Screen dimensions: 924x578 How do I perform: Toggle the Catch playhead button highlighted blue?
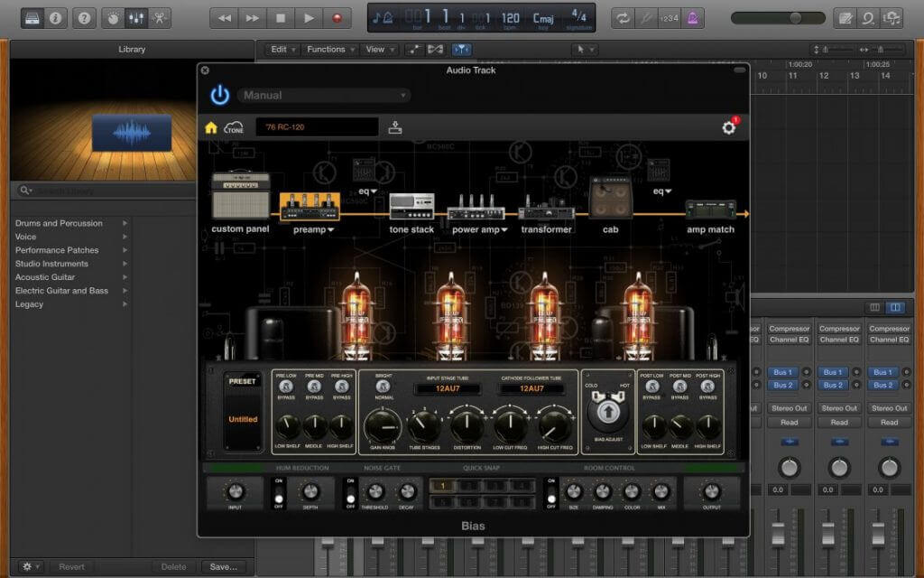pos(461,50)
